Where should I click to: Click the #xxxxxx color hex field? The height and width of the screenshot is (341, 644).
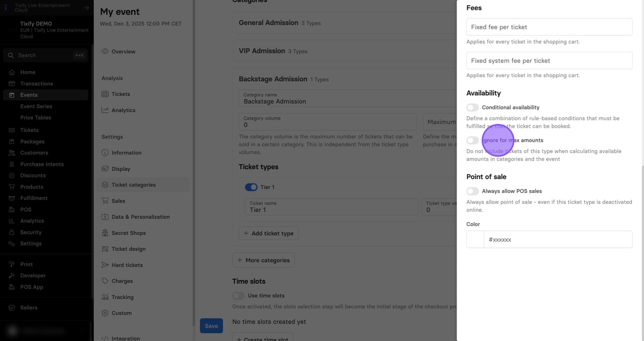[558, 239]
